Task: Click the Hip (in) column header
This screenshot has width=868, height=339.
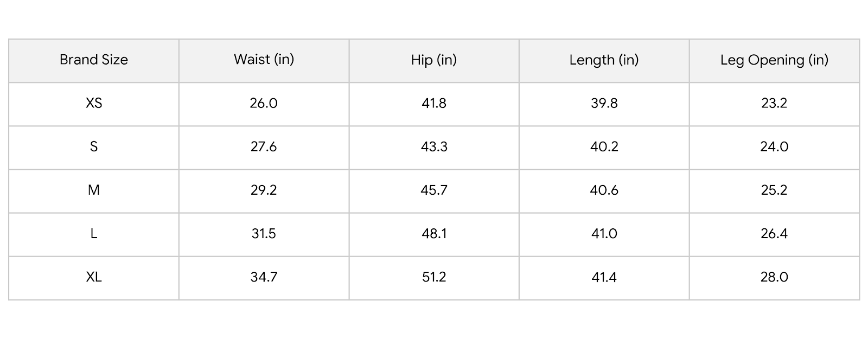Action: [434, 60]
